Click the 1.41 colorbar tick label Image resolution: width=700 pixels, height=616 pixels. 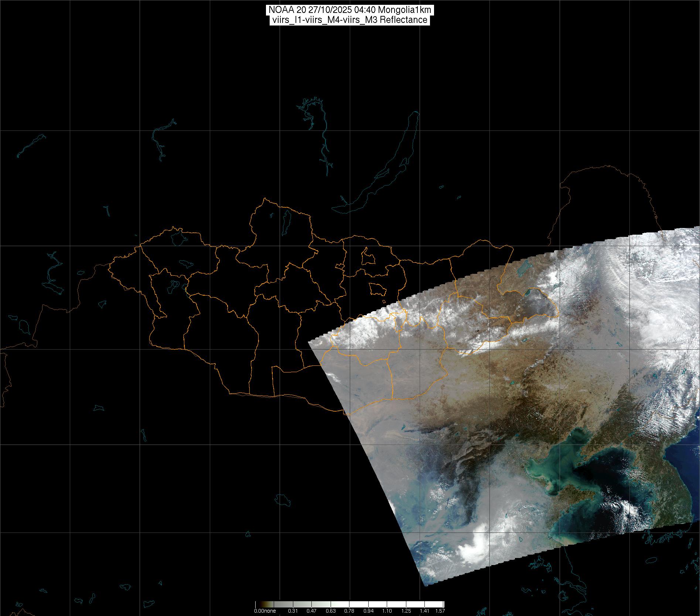pyautogui.click(x=425, y=611)
